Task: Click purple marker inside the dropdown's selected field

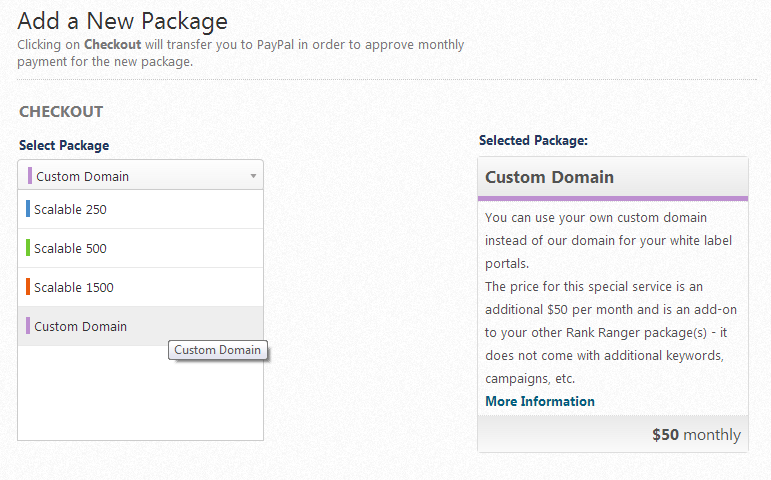Action: [x=31, y=176]
